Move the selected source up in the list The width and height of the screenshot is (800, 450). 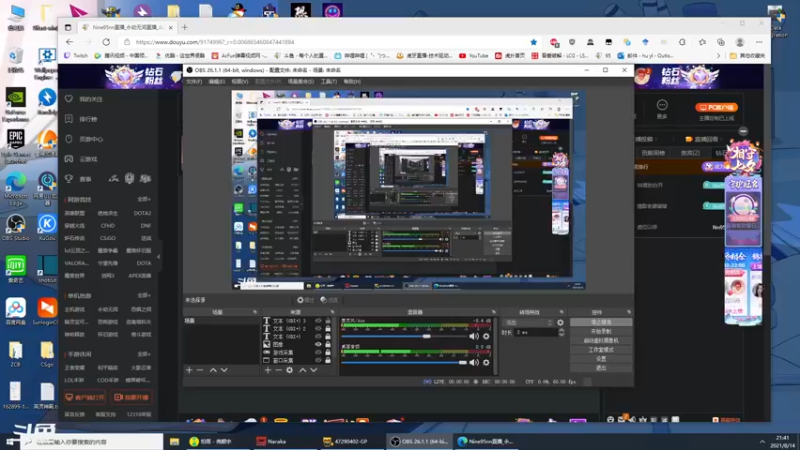[303, 370]
